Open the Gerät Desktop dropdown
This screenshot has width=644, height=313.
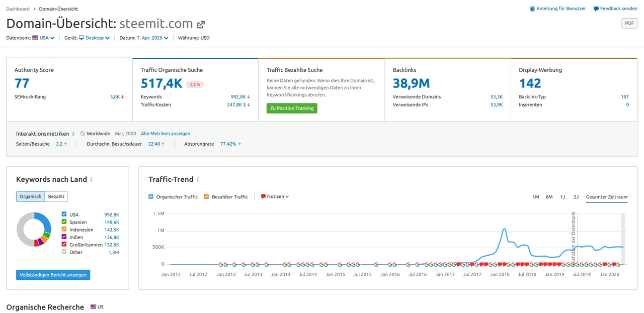94,38
